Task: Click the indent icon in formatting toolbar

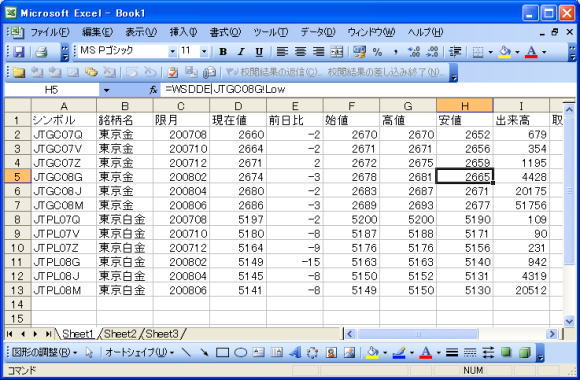Action: pos(455,52)
